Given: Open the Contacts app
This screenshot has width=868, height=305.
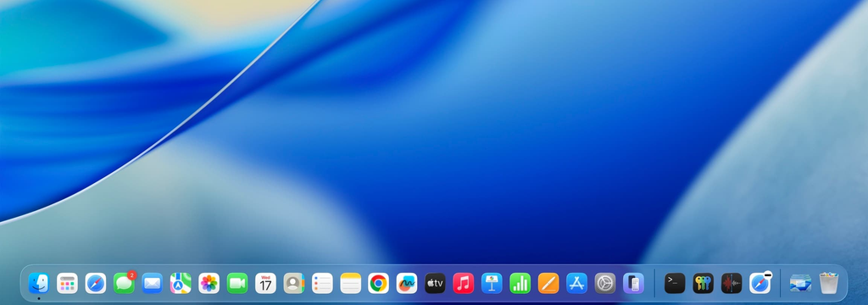Looking at the screenshot, I should [294, 284].
